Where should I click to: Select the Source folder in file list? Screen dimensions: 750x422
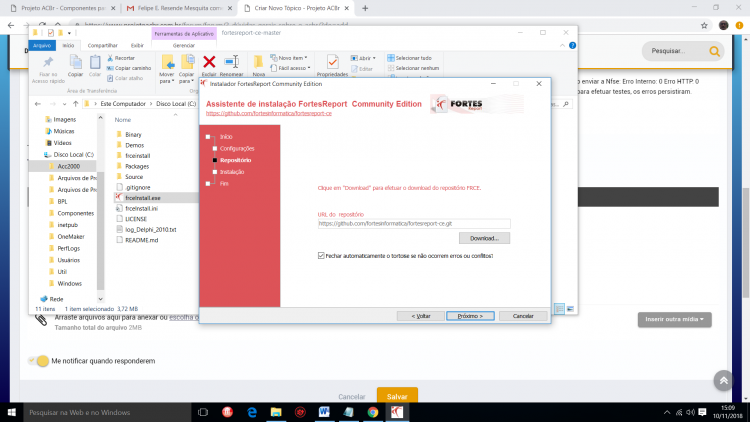click(134, 177)
